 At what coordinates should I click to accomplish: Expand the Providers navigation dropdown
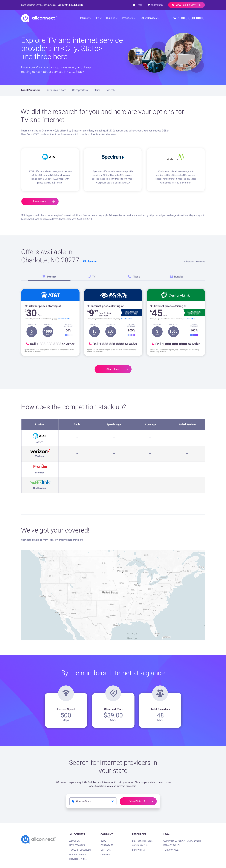coord(128,18)
